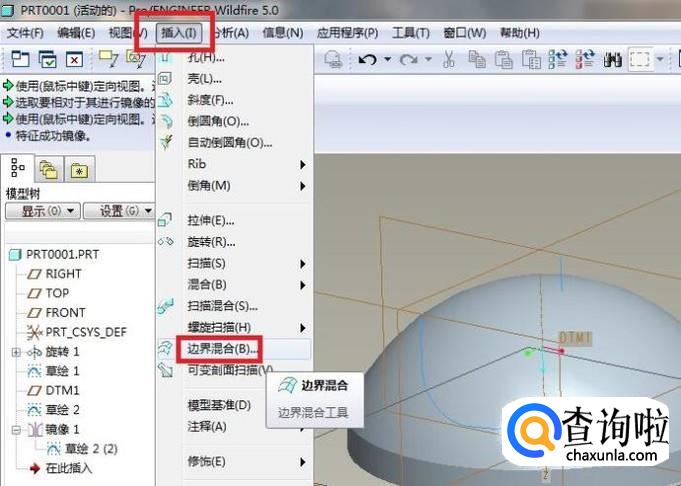The width and height of the screenshot is (681, 486).
Task: Switch to the model tree tab
Action: [18, 168]
